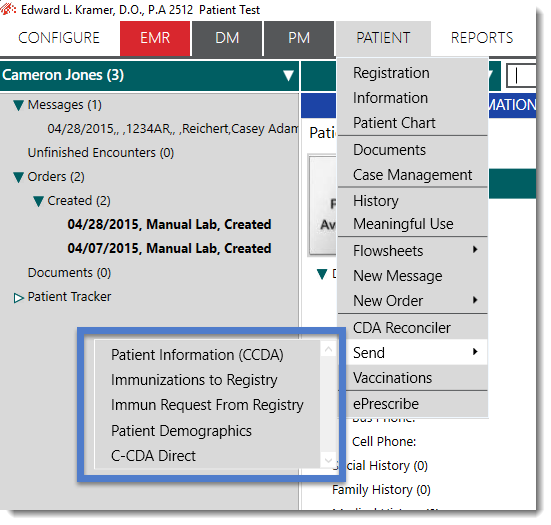Open CDA Reconciler menu item

pos(413,328)
